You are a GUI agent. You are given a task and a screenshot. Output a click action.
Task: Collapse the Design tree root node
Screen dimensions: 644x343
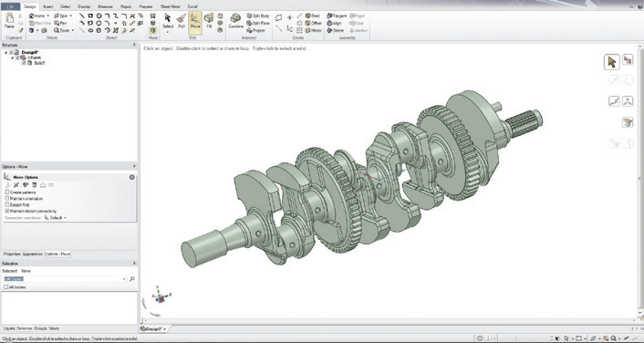(x=5, y=53)
